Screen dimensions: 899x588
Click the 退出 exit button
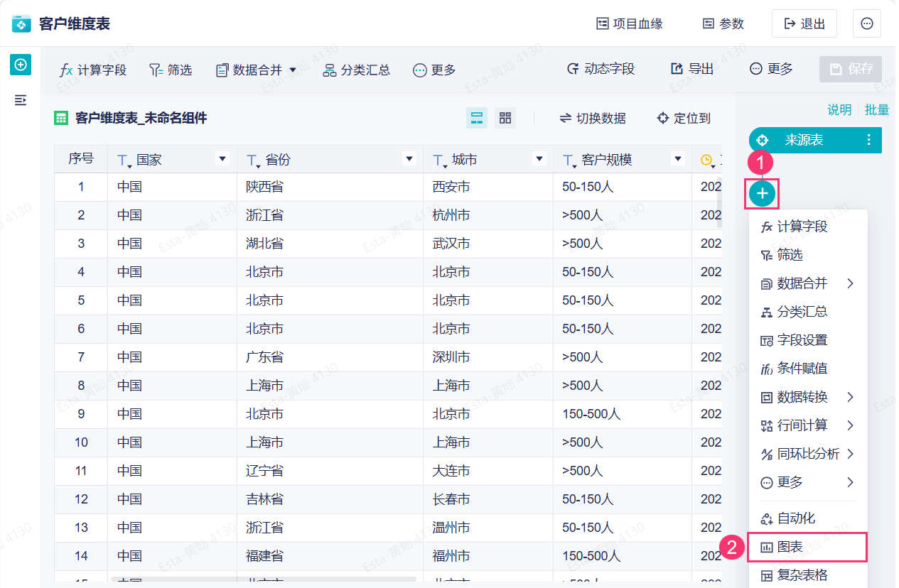coord(804,23)
